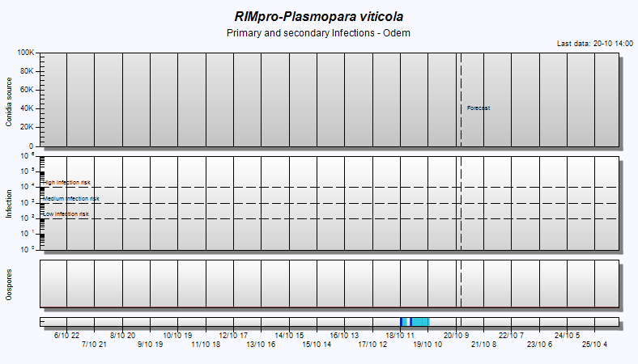Click the date label 23/10 6
Viewport: 638px width, 364px height.
coord(539,345)
